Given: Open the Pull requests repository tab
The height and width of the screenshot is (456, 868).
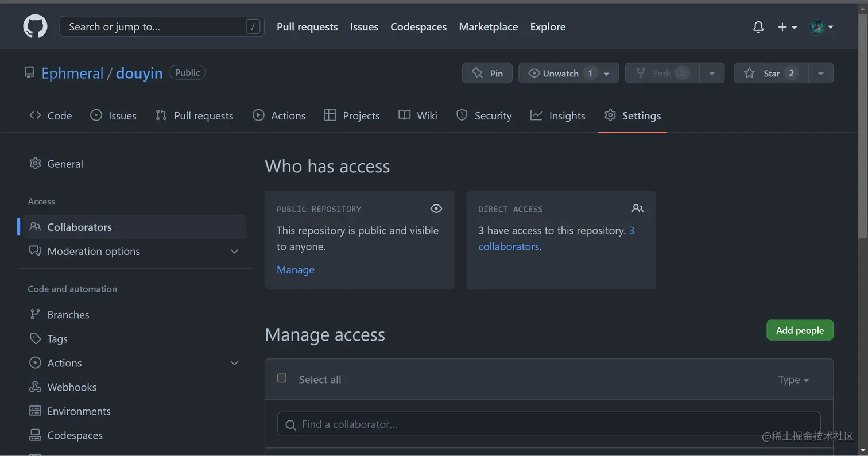Looking at the screenshot, I should pos(195,115).
